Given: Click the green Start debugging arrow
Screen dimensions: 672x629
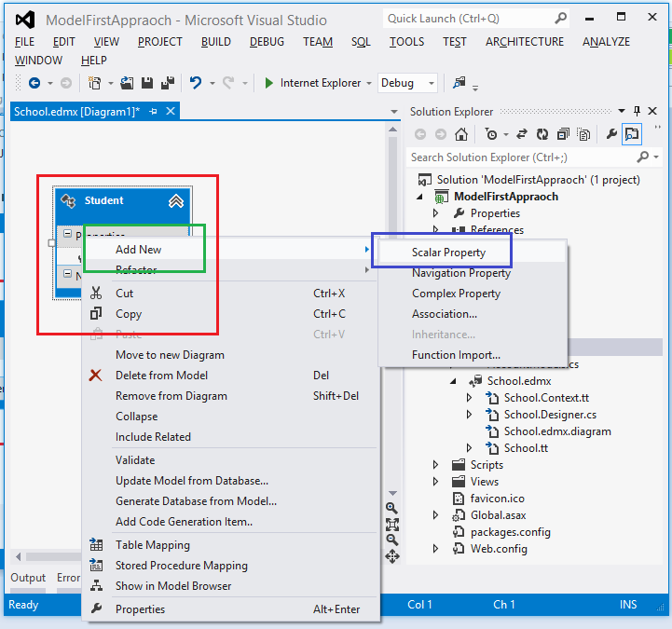Looking at the screenshot, I should coord(269,83).
